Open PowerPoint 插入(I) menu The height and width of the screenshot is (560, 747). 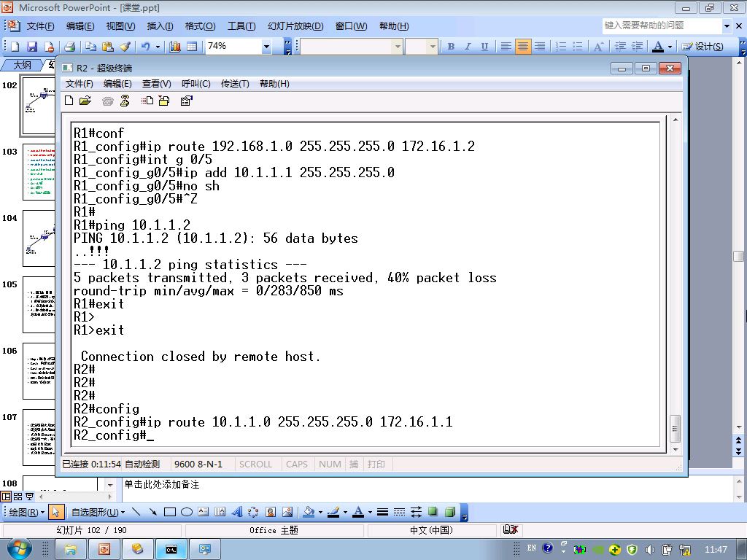coord(160,26)
